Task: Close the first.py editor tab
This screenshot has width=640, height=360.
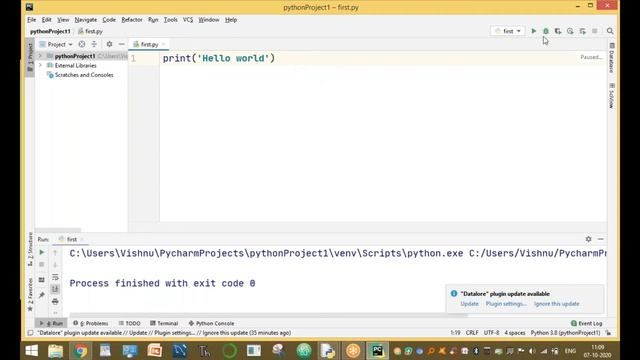Action: [164, 44]
